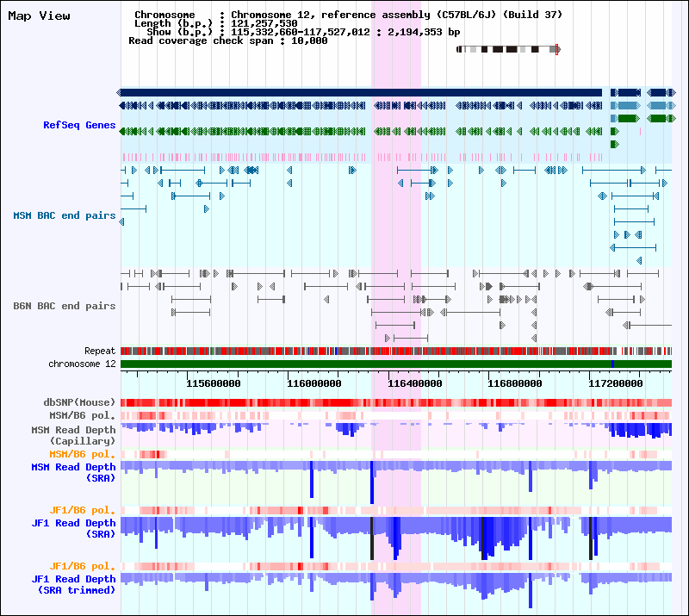This screenshot has height=616, width=689.
Task: Click the 115600000 position on the ruler
Action: click(213, 383)
